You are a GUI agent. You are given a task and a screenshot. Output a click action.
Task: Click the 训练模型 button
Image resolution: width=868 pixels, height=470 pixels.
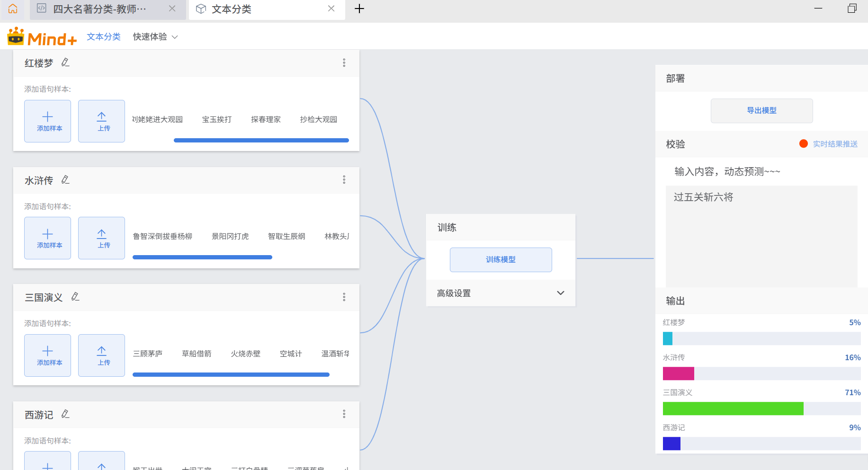tap(501, 260)
